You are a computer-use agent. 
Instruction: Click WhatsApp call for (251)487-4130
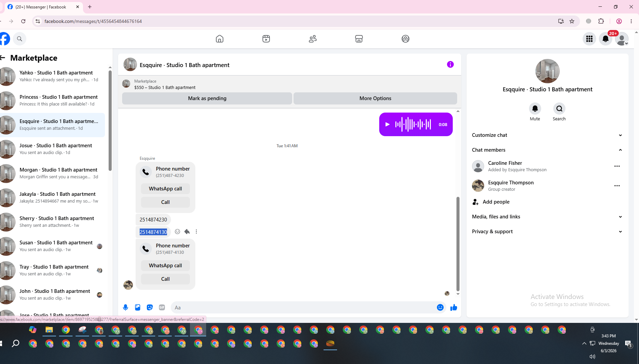point(165,266)
